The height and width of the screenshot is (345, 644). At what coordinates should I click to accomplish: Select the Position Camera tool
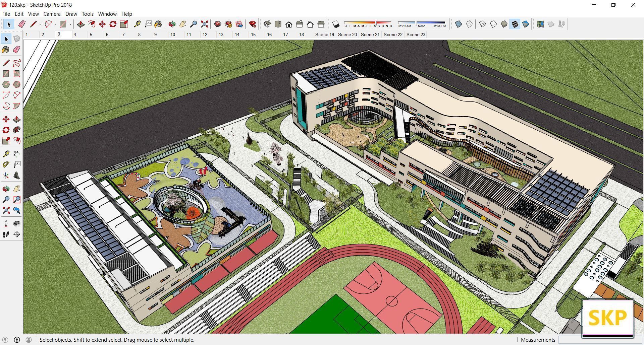[x=6, y=224]
